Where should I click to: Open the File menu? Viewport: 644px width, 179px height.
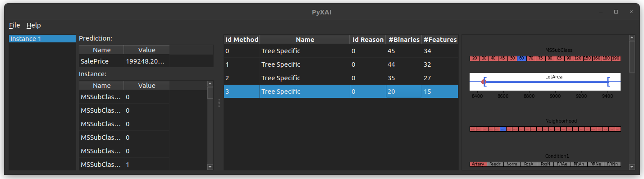[x=14, y=25]
